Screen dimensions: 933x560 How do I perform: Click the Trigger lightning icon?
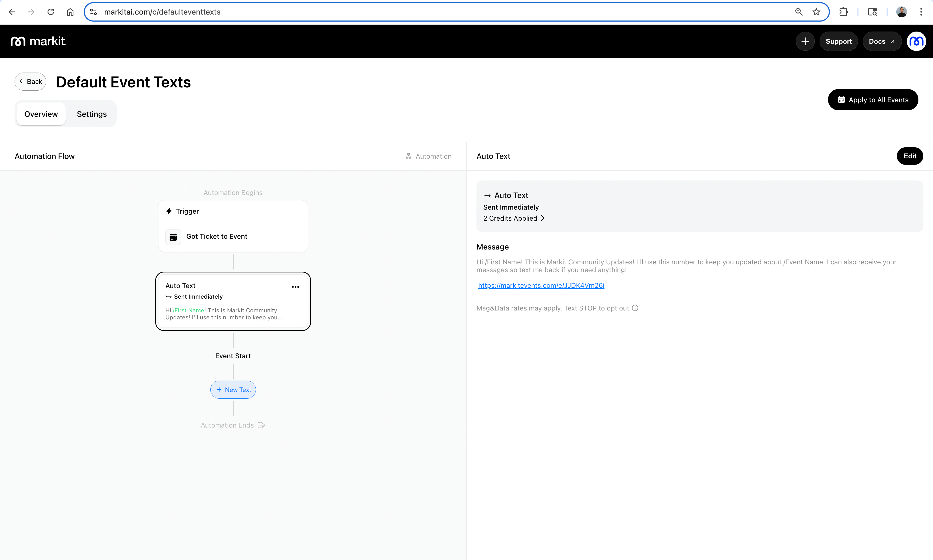coord(169,211)
